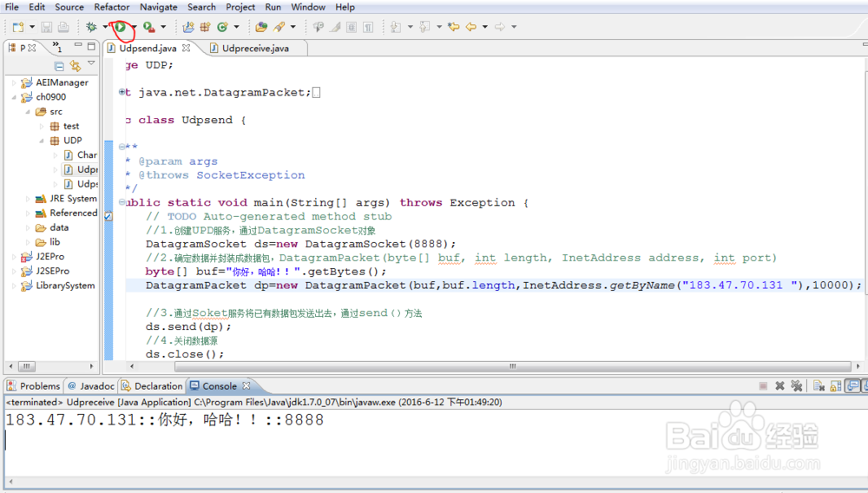Click the Previous Annotation icon
Viewport: 868px width, 493px height.
click(424, 27)
